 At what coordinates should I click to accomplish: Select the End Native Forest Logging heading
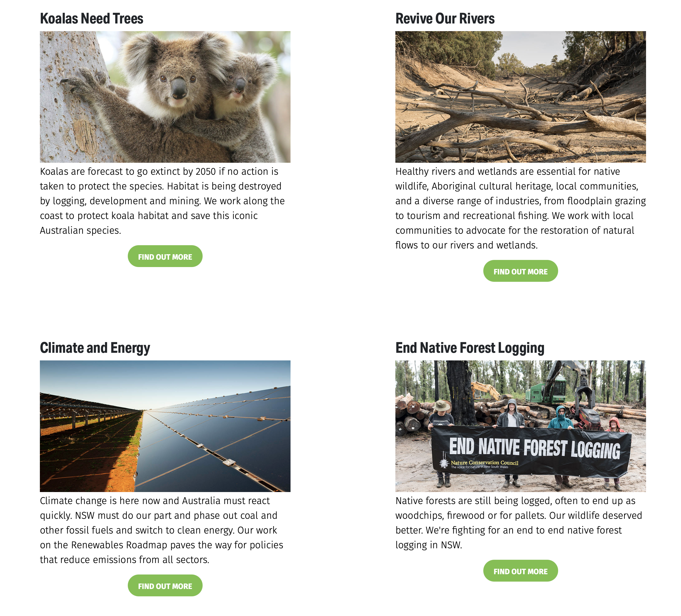(470, 348)
